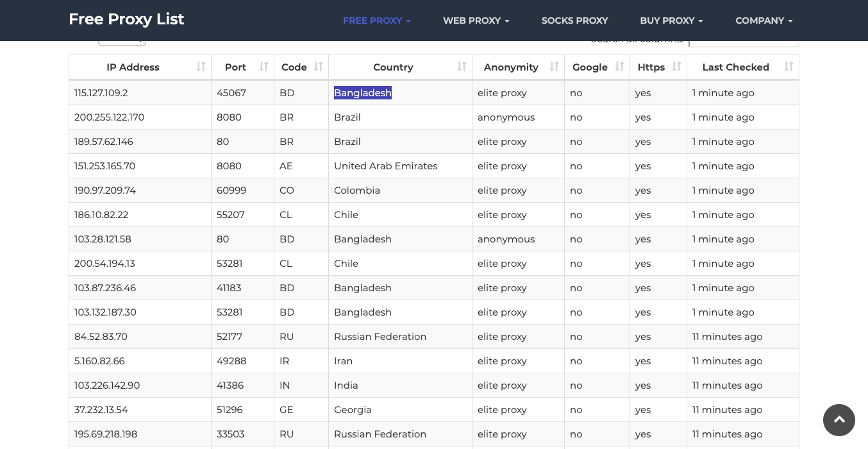Viewport: 868px width, 449px height.
Task: Select IP address 151.253.165.70
Action: [x=105, y=166]
